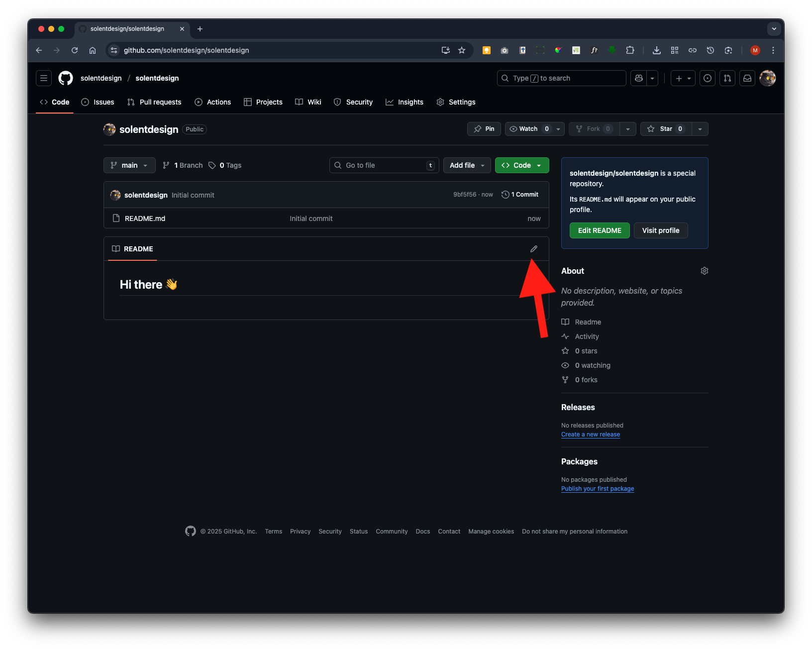The image size is (812, 650).
Task: Click the issues icon in header
Action: [708, 78]
